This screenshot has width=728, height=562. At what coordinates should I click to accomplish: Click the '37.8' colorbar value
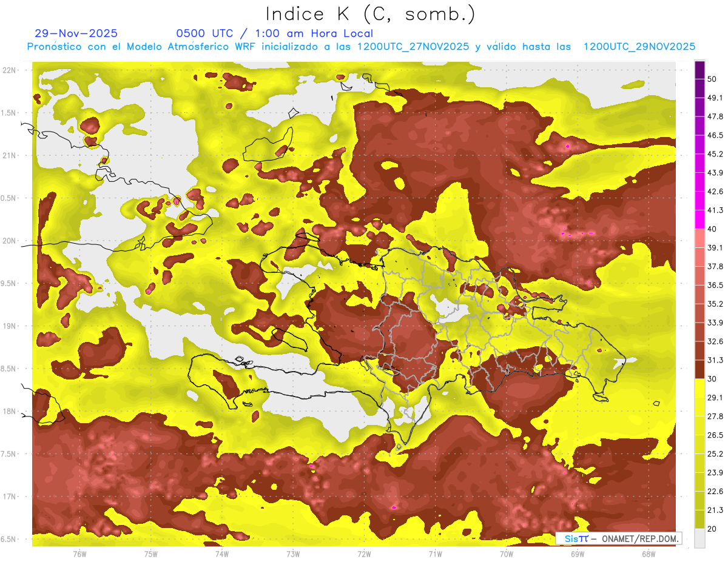coord(715,266)
